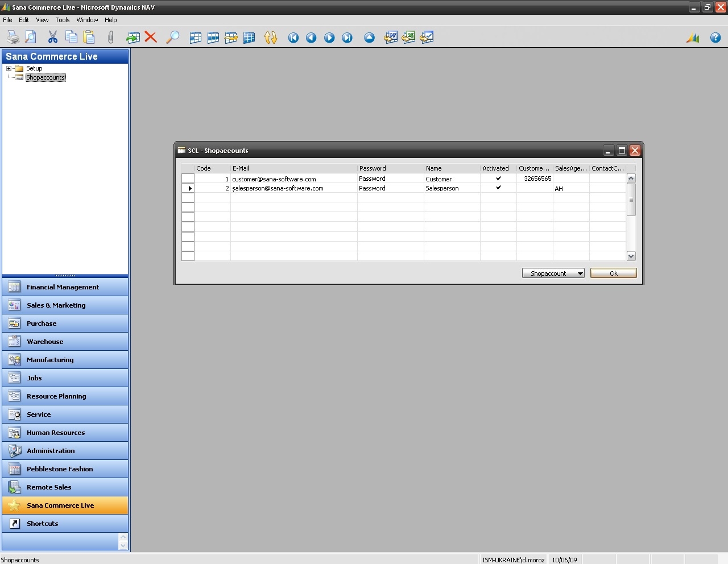This screenshot has width=728, height=564.
Task: Click the salesperson@sana-software.com cell
Action: [x=294, y=188]
